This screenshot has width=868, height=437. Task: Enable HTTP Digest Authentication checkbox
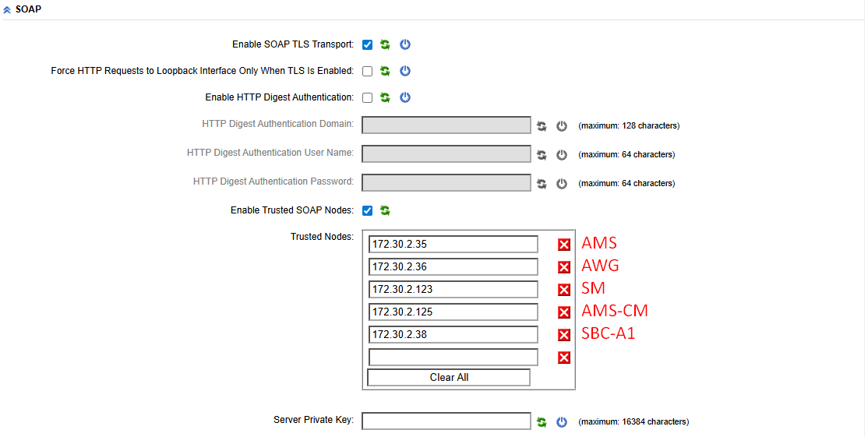pyautogui.click(x=367, y=98)
